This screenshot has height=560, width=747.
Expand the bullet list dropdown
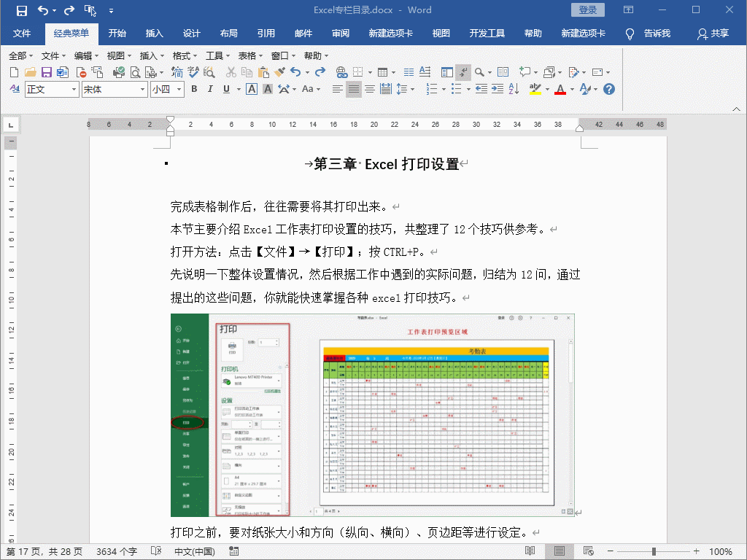pos(468,89)
